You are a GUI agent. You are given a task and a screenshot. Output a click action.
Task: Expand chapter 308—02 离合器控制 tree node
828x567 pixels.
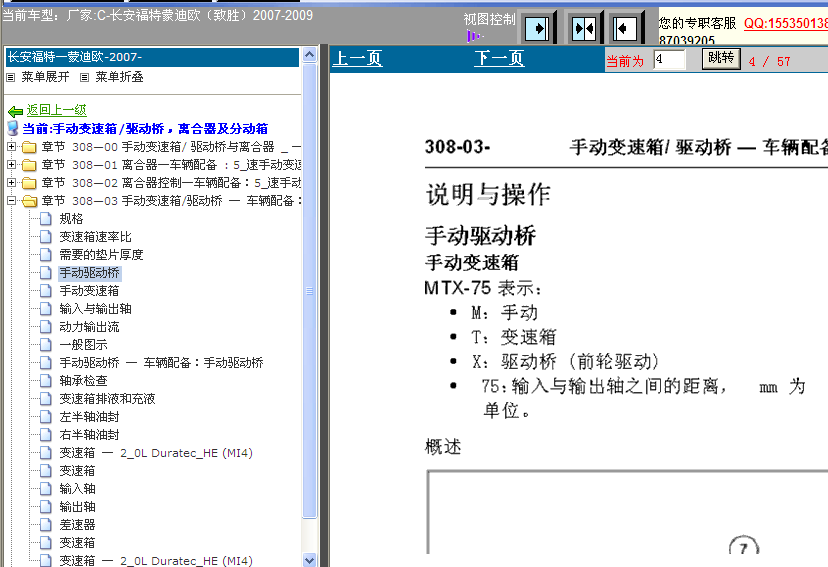[x=11, y=182]
